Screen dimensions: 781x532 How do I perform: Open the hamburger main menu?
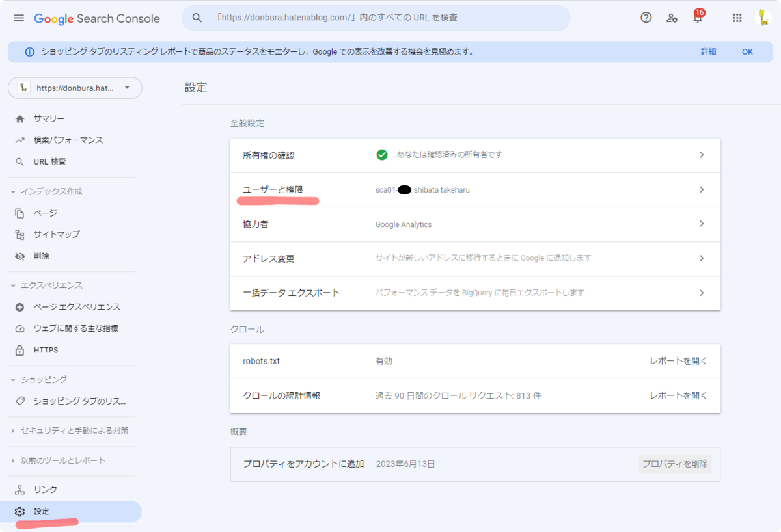(19, 18)
